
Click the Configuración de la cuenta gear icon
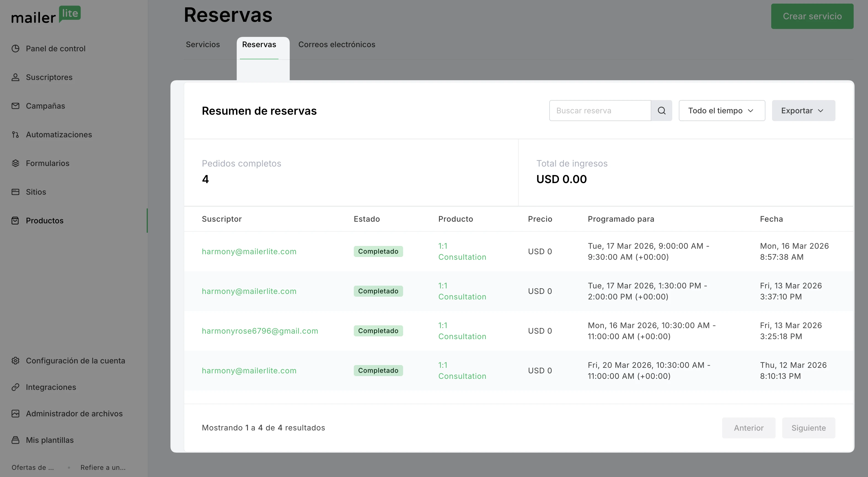coord(15,360)
